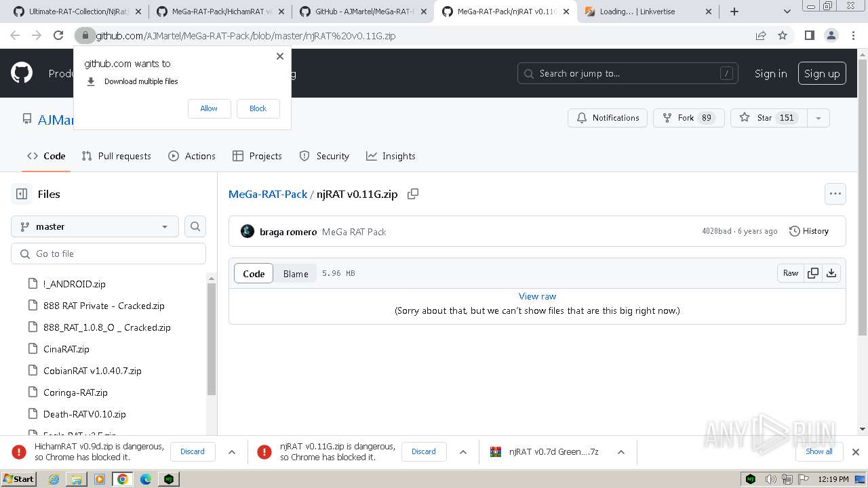Screen dimensions: 868x488
Task: Show all downloads button
Action: coord(819,451)
